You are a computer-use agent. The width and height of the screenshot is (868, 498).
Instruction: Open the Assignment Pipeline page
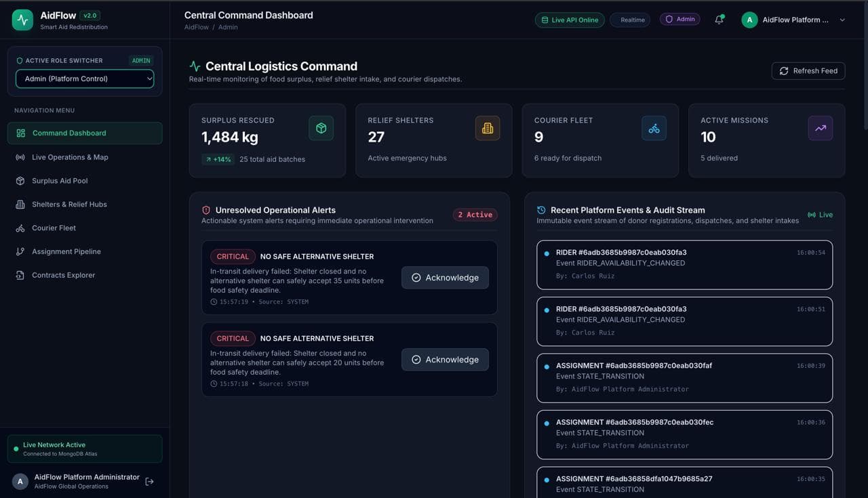click(x=85, y=251)
